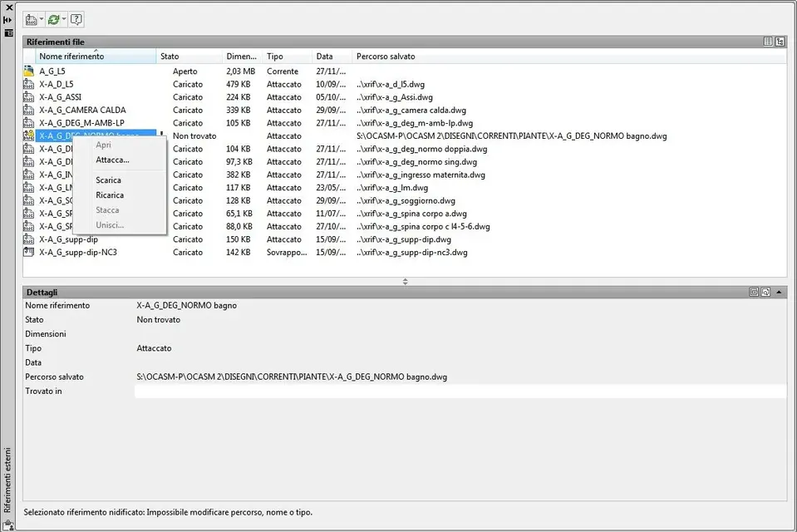Image resolution: width=797 pixels, height=532 pixels.
Task: Select the X-A_G_ASSI reference name
Action: (x=61, y=97)
